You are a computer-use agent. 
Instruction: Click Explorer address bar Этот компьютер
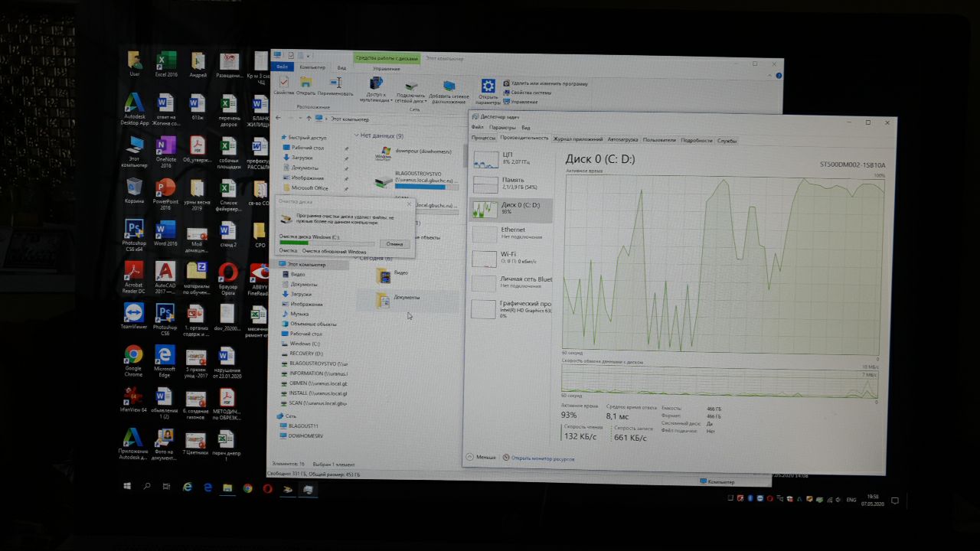[x=350, y=119]
